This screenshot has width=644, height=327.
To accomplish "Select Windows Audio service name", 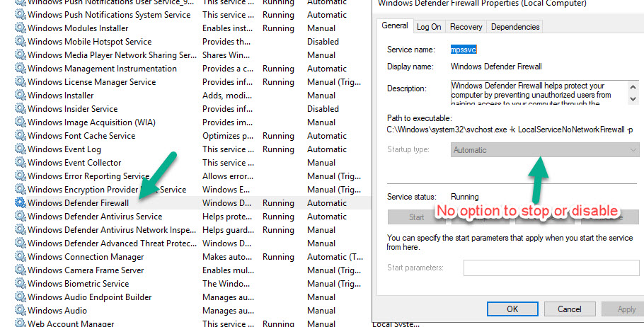I will [x=57, y=310].
